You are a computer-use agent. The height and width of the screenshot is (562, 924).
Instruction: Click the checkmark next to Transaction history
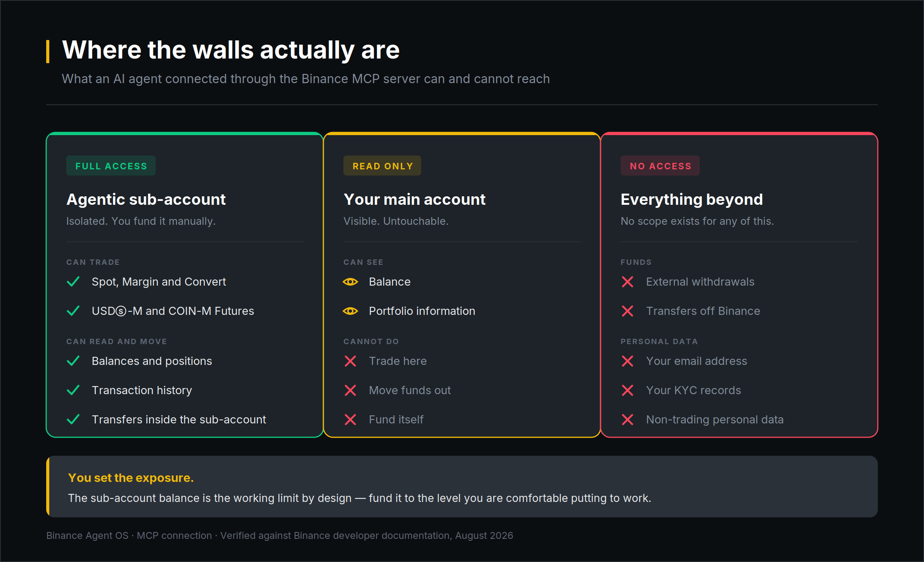click(73, 390)
